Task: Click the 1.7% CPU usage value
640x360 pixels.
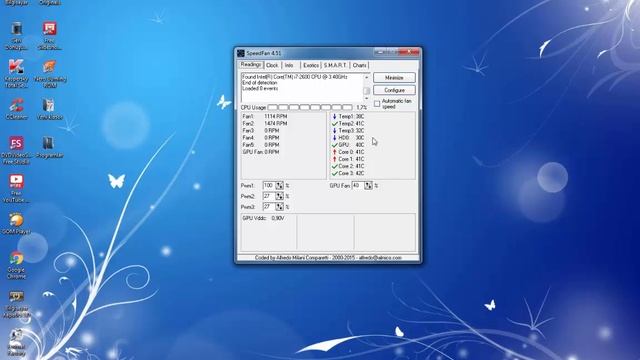Action: (361, 108)
